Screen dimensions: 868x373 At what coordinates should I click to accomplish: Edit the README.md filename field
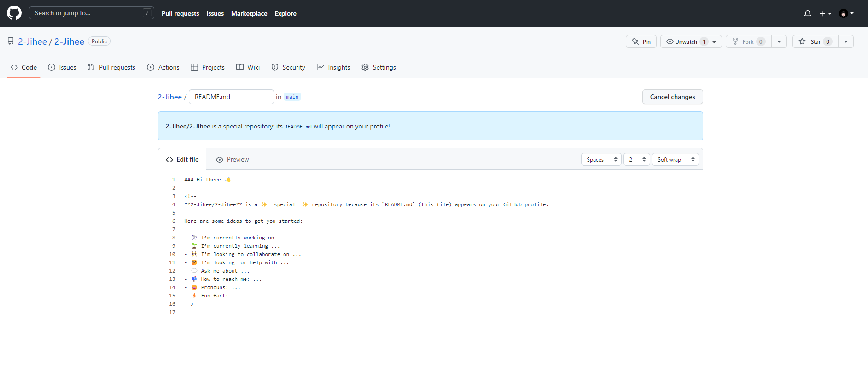[231, 97]
